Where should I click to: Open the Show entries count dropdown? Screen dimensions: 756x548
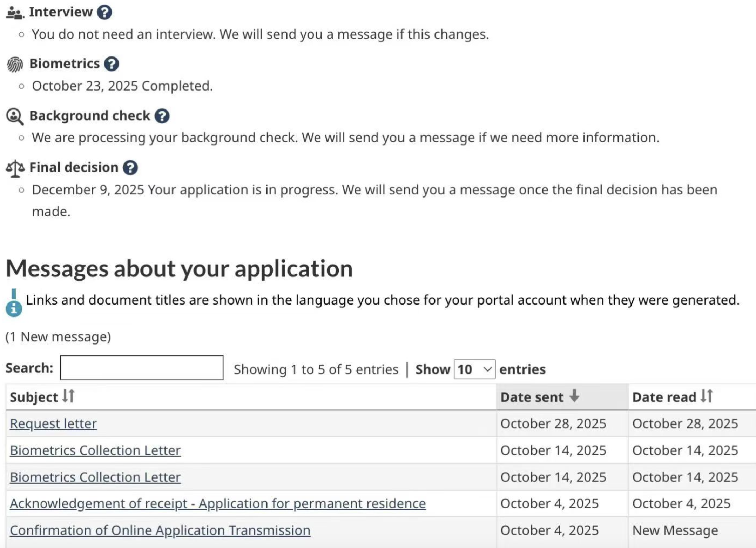point(474,369)
